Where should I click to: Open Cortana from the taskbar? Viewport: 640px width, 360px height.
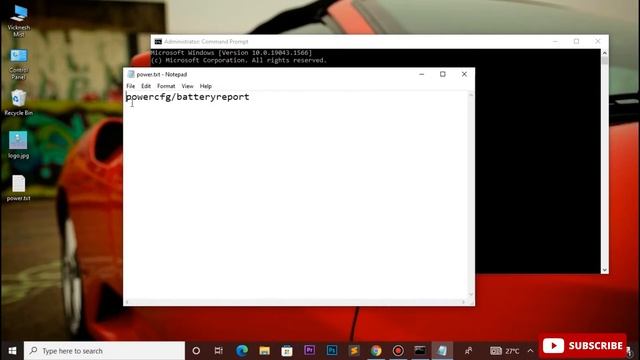coord(196,351)
